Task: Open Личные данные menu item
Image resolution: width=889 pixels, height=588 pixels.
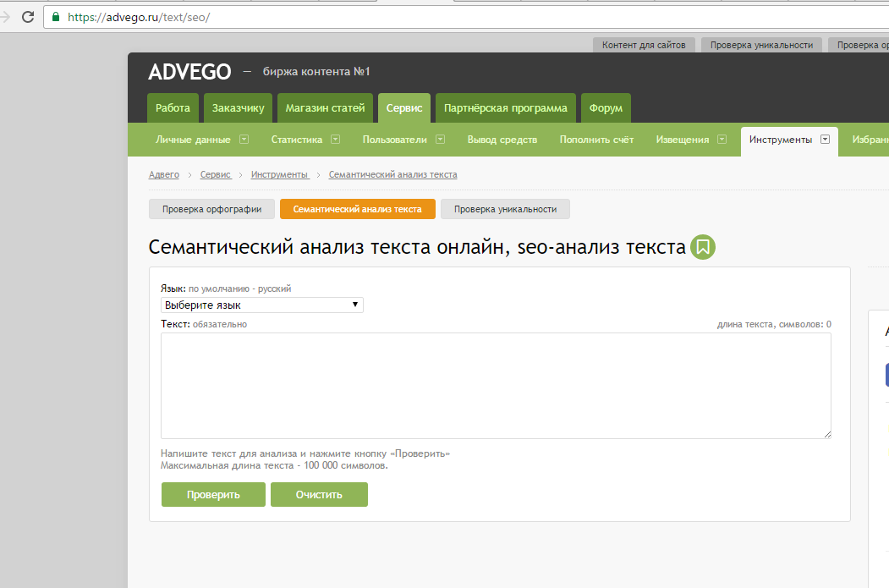Action: tap(194, 140)
